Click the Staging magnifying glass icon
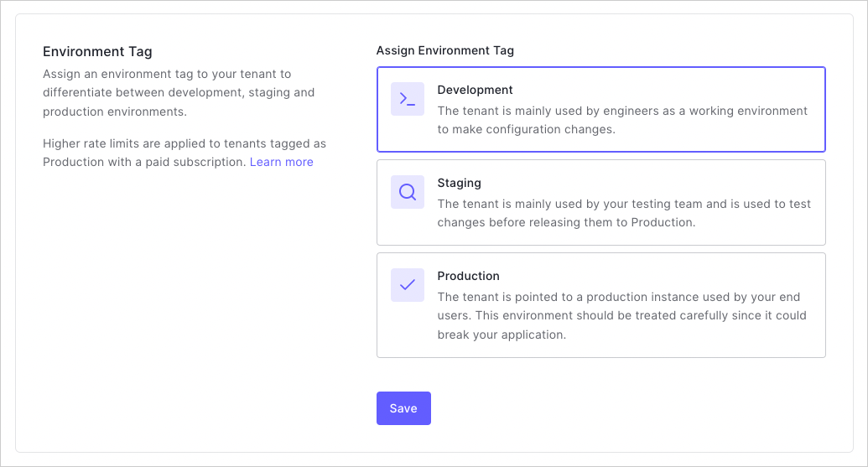Image resolution: width=868 pixels, height=467 pixels. [407, 192]
